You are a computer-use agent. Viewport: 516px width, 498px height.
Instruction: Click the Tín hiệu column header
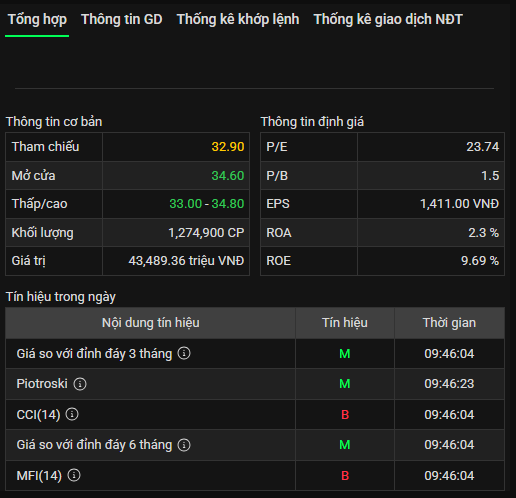[345, 323]
